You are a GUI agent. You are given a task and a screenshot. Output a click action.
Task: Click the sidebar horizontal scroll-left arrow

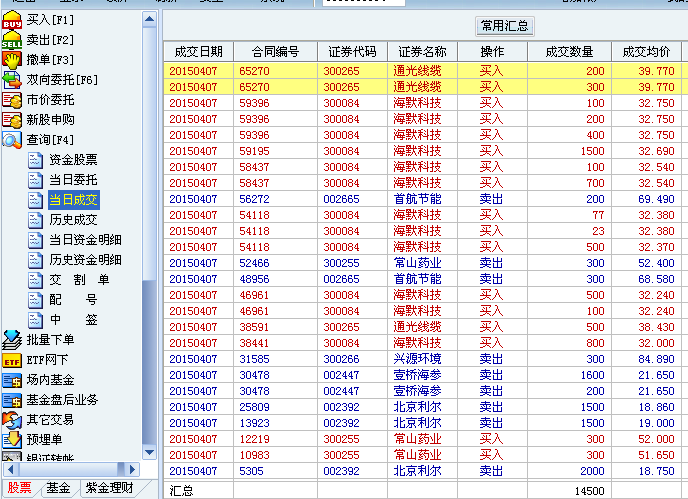tap(11, 470)
